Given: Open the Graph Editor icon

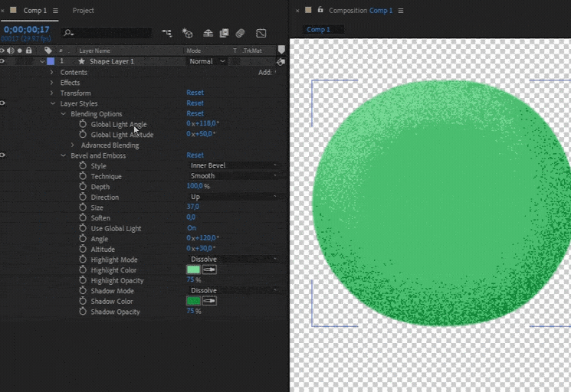Looking at the screenshot, I should click(x=261, y=33).
